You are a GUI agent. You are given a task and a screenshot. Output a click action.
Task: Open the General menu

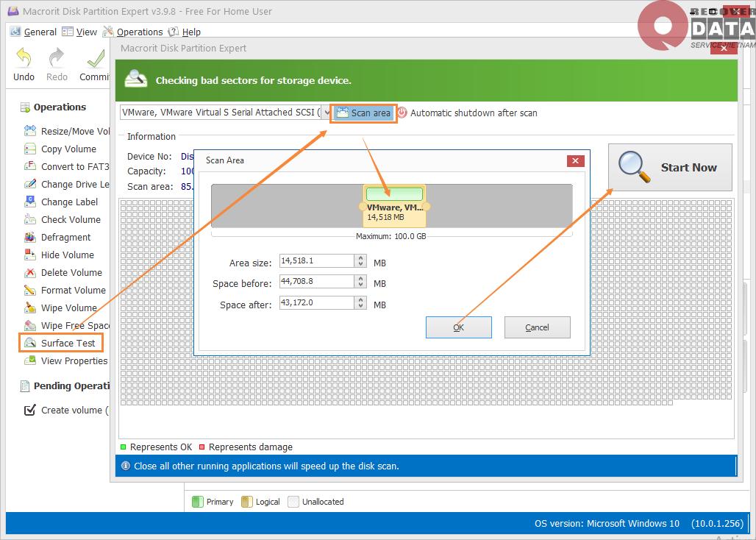34,32
